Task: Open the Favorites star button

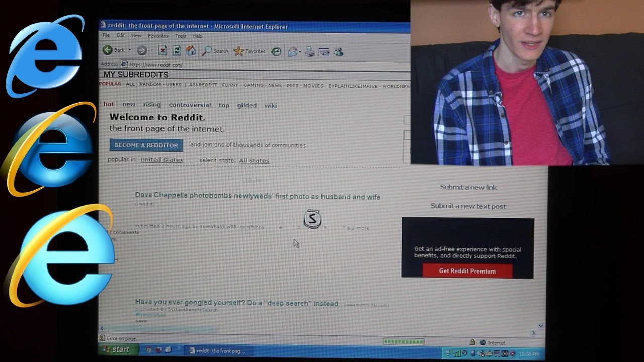Action: coord(250,51)
